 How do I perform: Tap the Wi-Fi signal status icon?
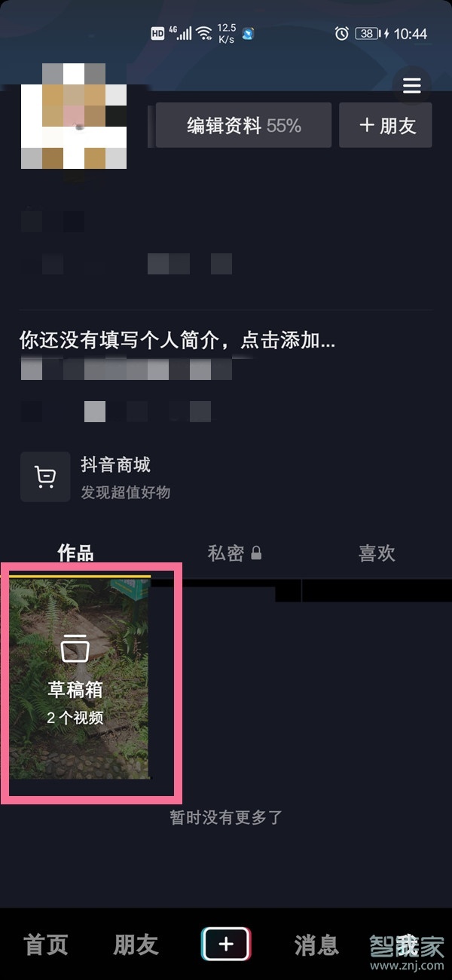pos(203,33)
